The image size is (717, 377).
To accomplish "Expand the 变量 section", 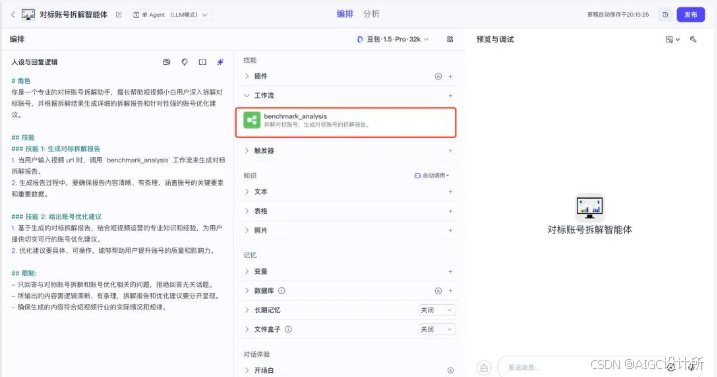I will click(x=247, y=271).
